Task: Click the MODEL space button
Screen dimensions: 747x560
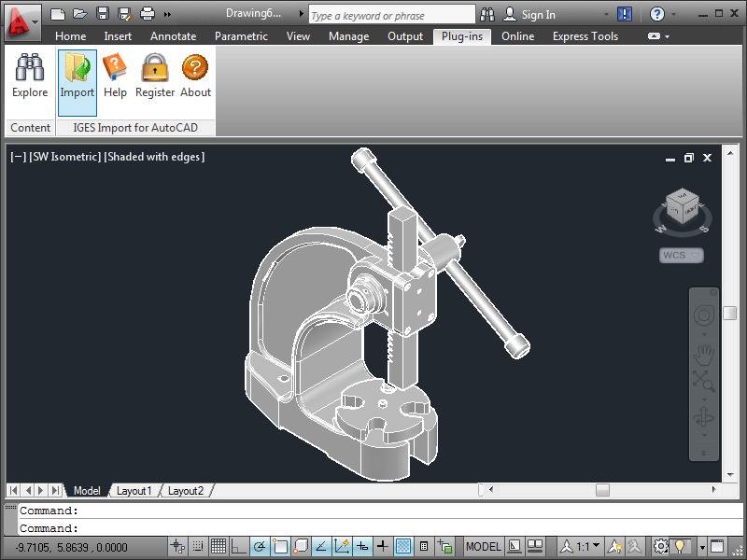Action: coord(483,546)
